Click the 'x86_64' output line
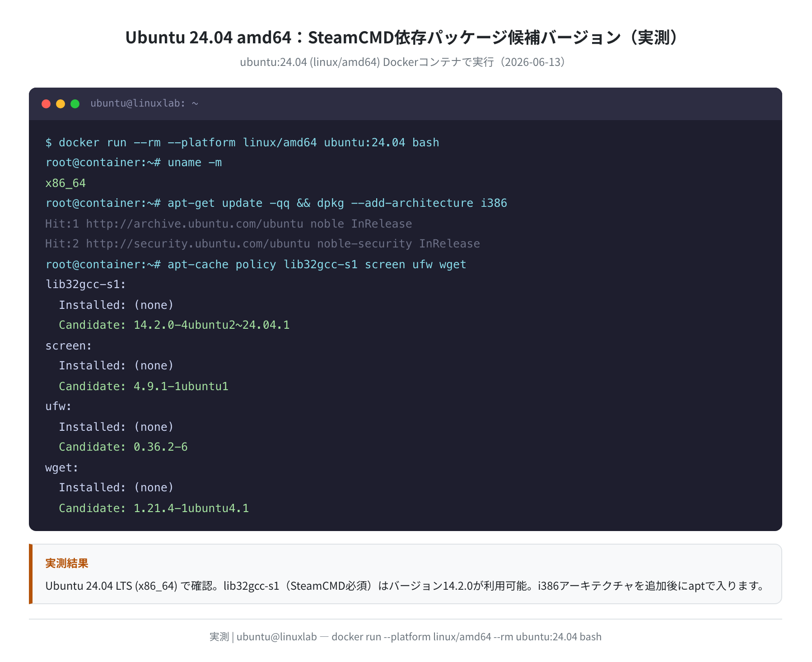The width and height of the screenshot is (812, 662). point(65,183)
